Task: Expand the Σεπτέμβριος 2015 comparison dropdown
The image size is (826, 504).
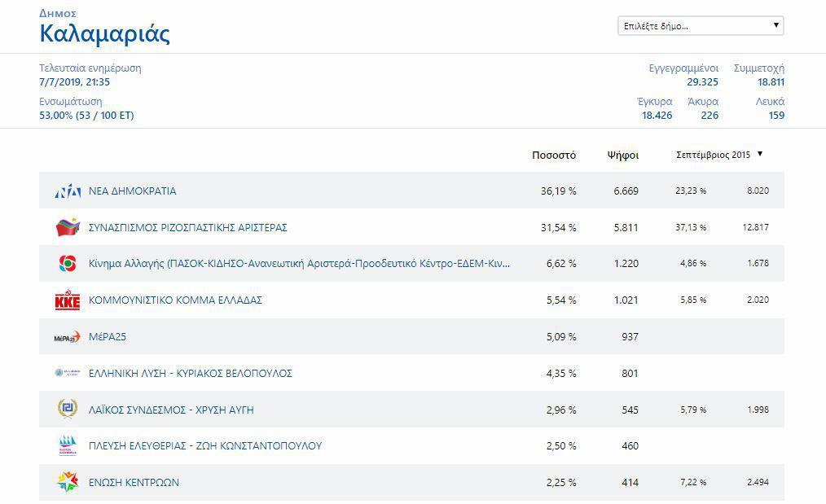Action: click(x=719, y=155)
